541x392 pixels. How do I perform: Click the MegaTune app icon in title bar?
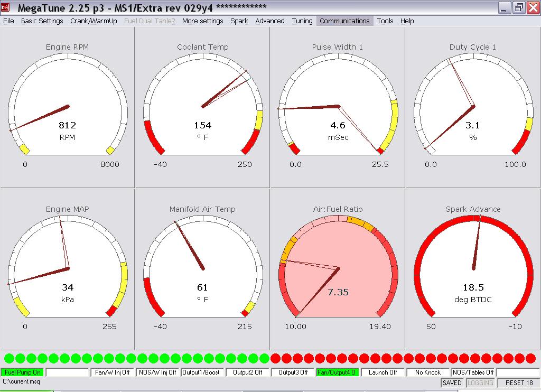click(x=5, y=7)
